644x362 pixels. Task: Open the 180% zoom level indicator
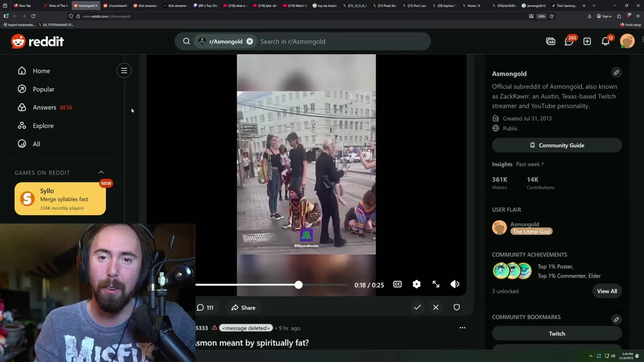tap(541, 16)
